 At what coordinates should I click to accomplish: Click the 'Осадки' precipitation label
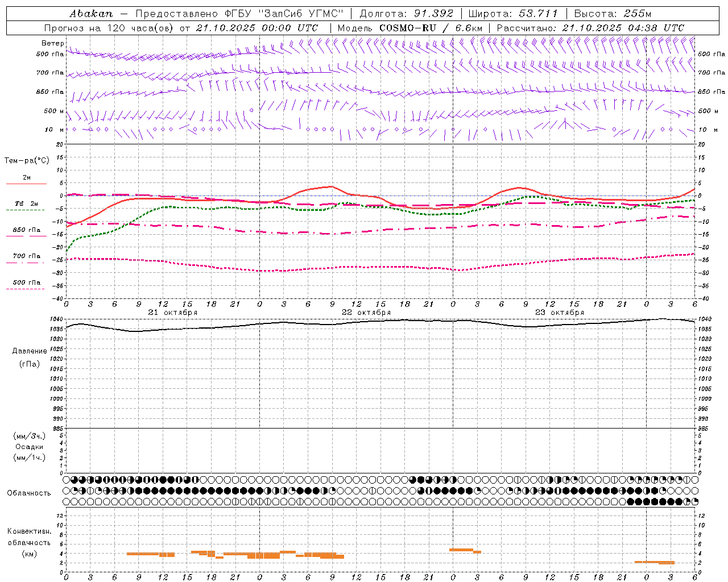(x=30, y=447)
